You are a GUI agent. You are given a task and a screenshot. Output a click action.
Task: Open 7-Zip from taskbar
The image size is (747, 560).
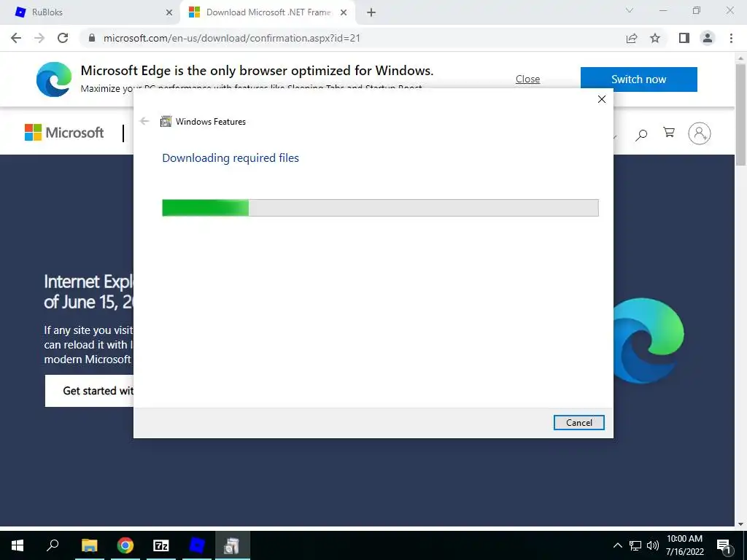click(161, 545)
